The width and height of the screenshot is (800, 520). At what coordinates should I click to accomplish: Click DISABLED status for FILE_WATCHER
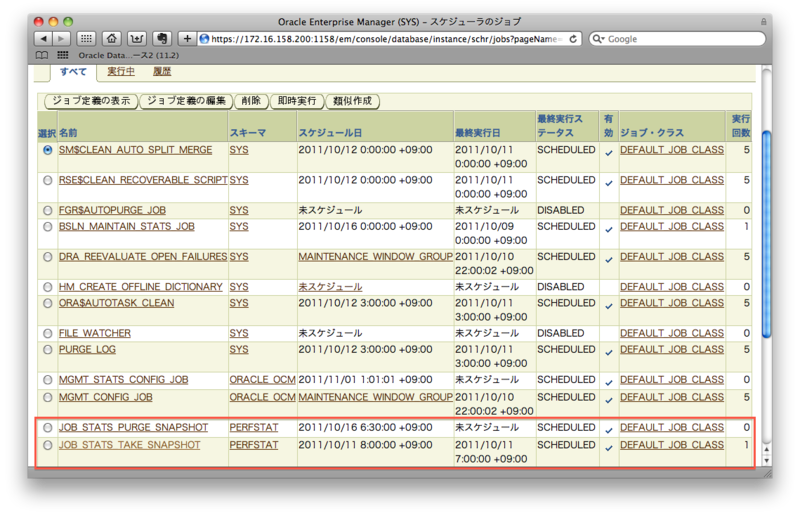[560, 333]
